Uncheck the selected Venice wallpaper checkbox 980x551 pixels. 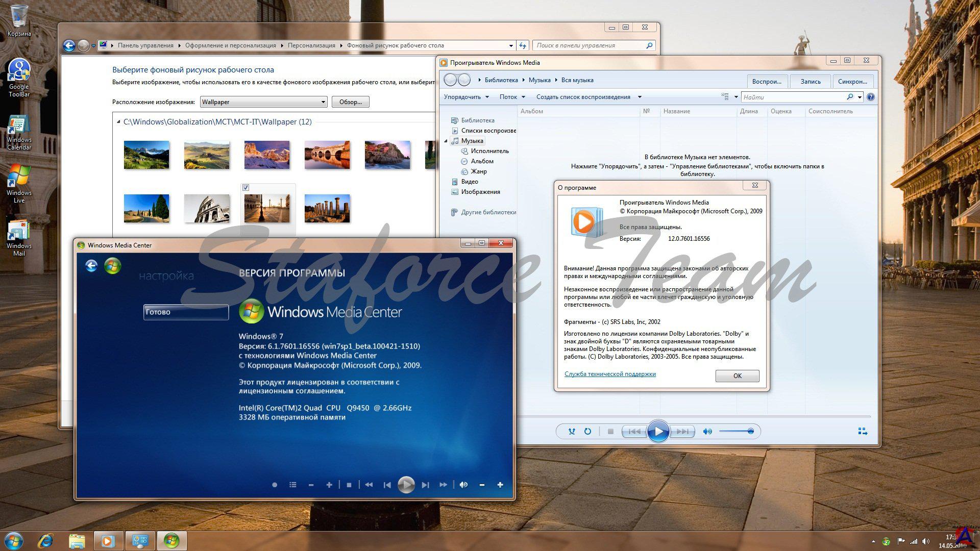(246, 188)
